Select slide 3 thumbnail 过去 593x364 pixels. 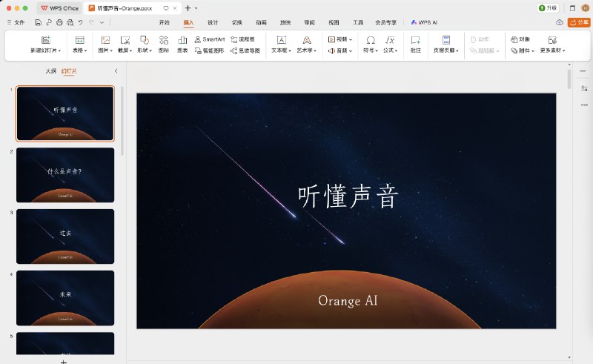pos(65,236)
